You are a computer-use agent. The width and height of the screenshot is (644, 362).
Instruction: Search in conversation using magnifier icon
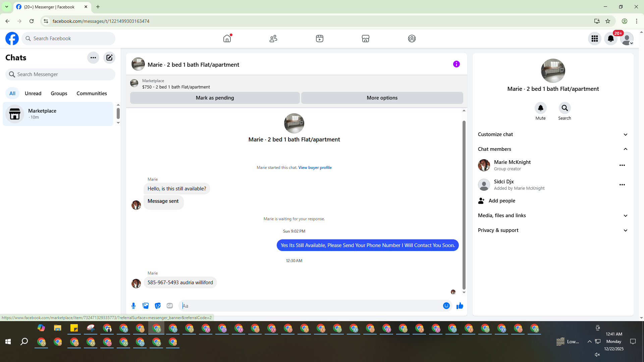[565, 108]
